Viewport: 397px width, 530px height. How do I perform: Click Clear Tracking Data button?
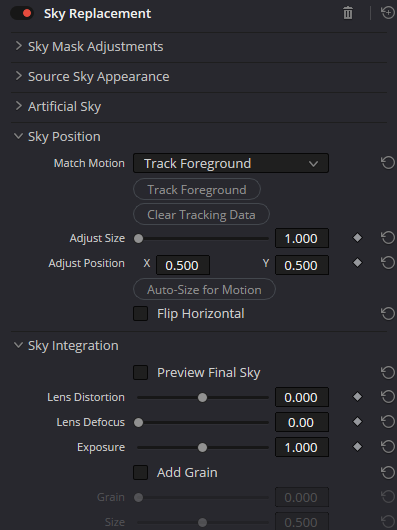coord(201,214)
